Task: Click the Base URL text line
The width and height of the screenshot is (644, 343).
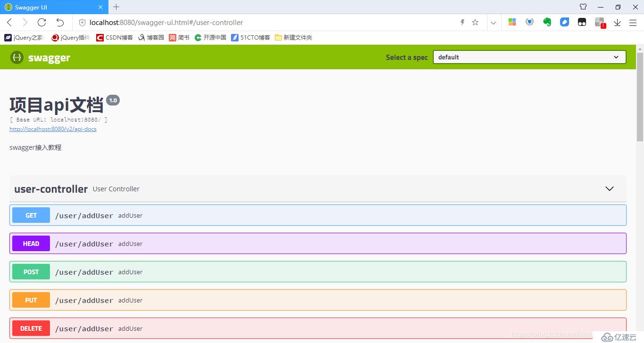Action: pos(58,120)
